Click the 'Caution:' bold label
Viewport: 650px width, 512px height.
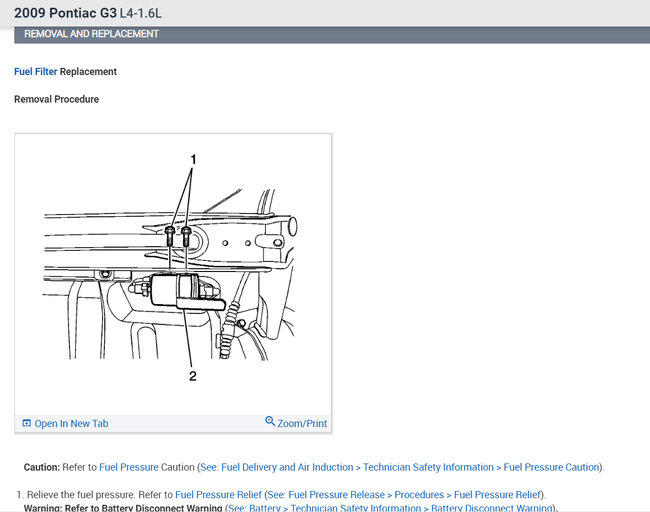[x=42, y=467]
